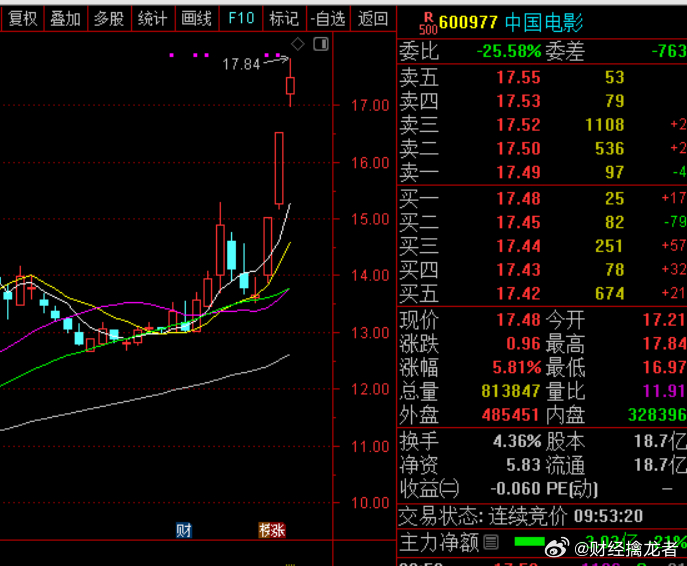
Task: Open the 叠加 overlay option
Action: pyautogui.click(x=66, y=19)
